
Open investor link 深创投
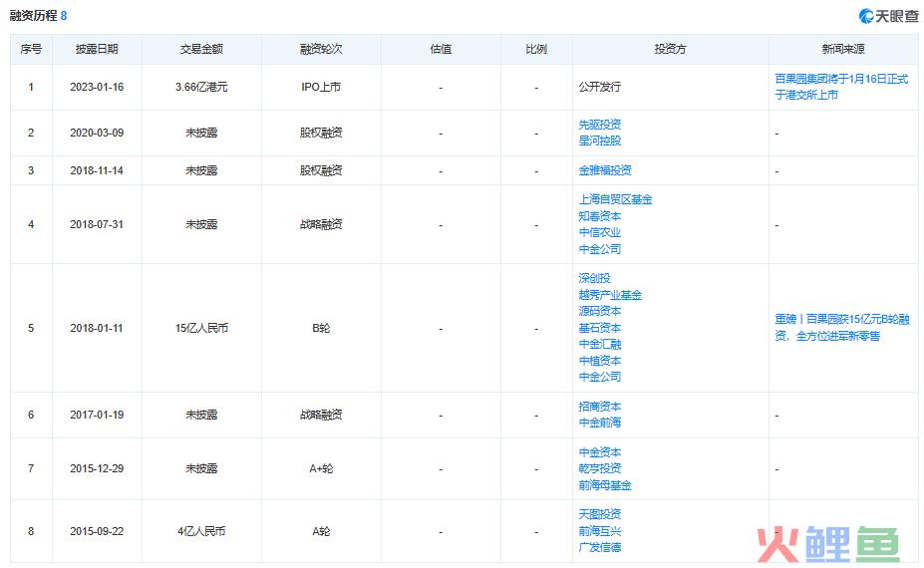click(x=594, y=278)
